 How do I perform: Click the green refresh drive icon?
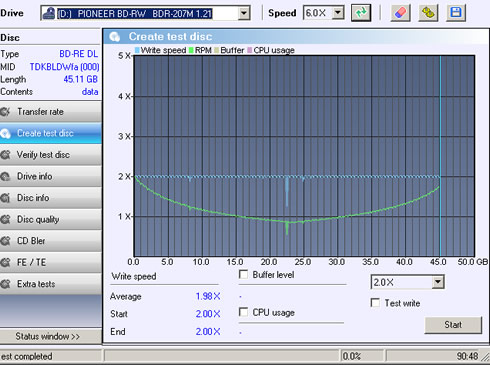pyautogui.click(x=361, y=13)
